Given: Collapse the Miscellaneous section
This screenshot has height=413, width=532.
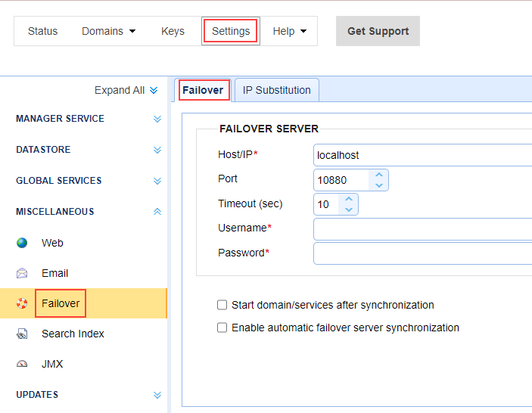Looking at the screenshot, I should click(x=157, y=212).
